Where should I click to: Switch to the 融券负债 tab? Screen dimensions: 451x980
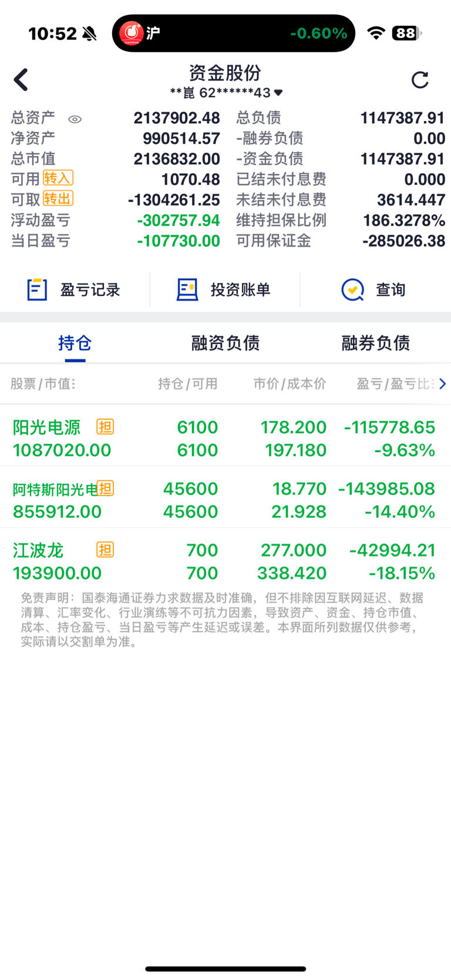pyautogui.click(x=376, y=343)
